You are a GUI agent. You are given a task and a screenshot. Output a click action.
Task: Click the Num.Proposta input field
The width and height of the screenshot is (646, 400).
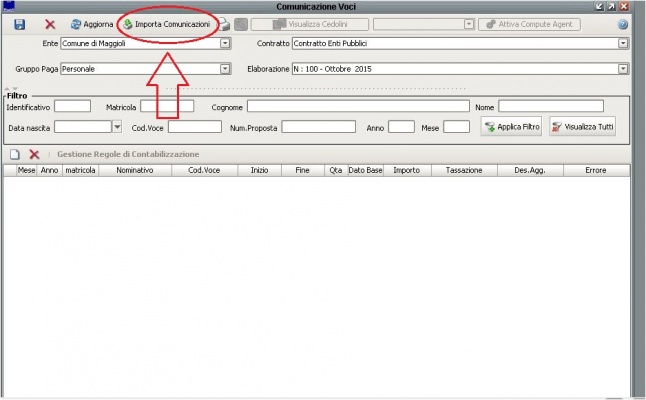[318, 127]
